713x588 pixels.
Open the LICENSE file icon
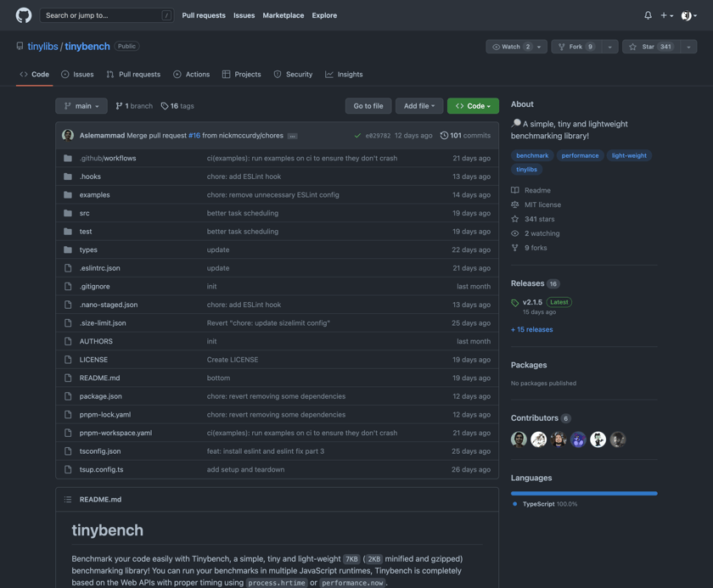[68, 360]
